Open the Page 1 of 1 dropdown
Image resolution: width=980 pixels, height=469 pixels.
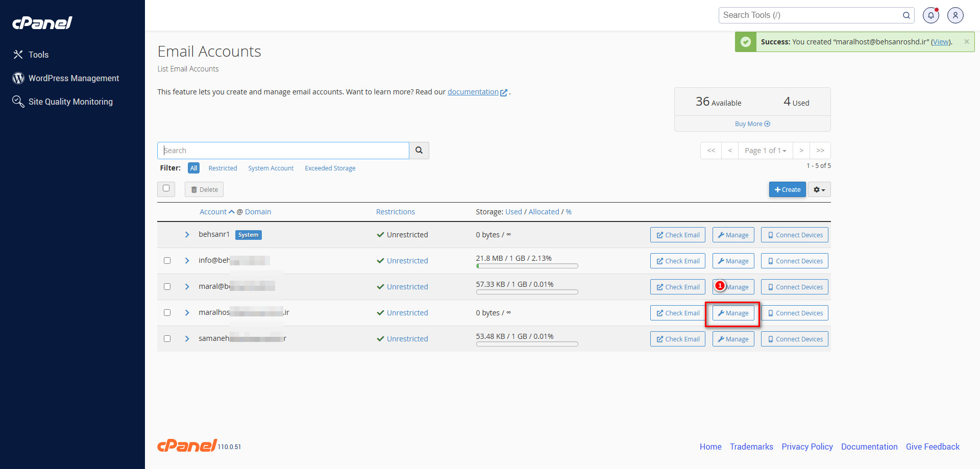tap(765, 150)
